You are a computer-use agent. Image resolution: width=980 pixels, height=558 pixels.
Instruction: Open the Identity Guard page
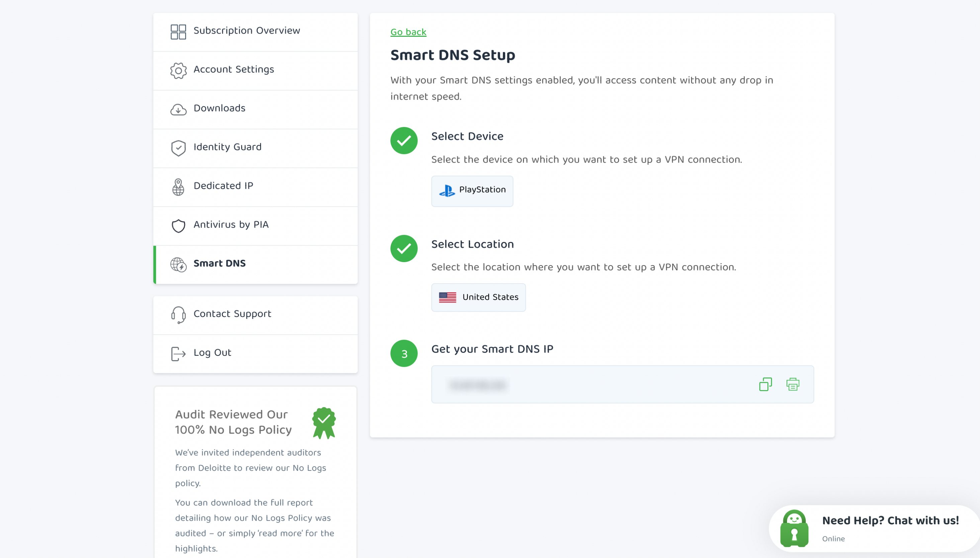[x=255, y=148]
